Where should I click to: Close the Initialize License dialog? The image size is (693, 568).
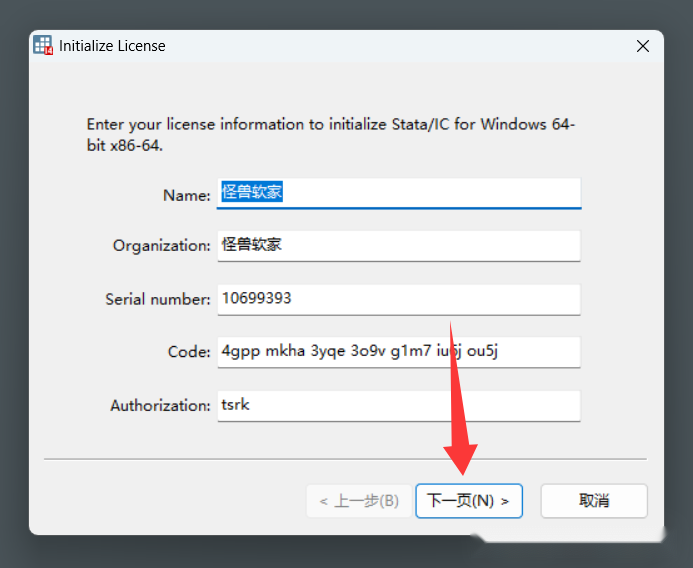(643, 46)
